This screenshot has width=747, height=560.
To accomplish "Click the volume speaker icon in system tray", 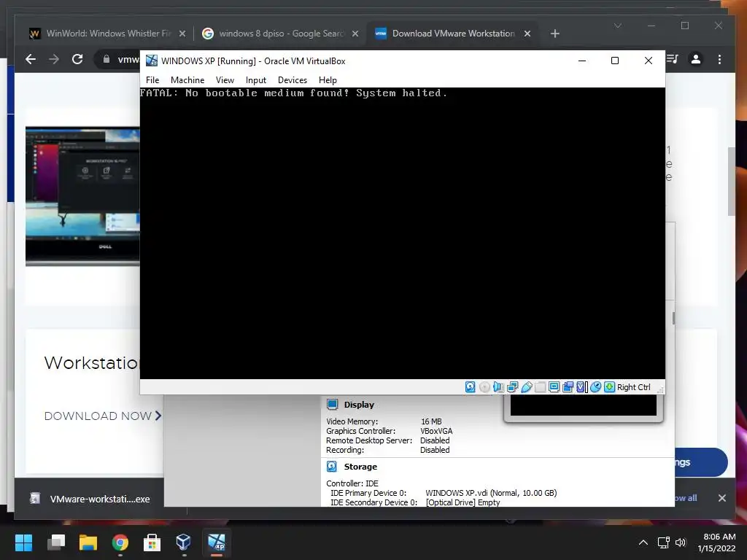I will point(681,542).
